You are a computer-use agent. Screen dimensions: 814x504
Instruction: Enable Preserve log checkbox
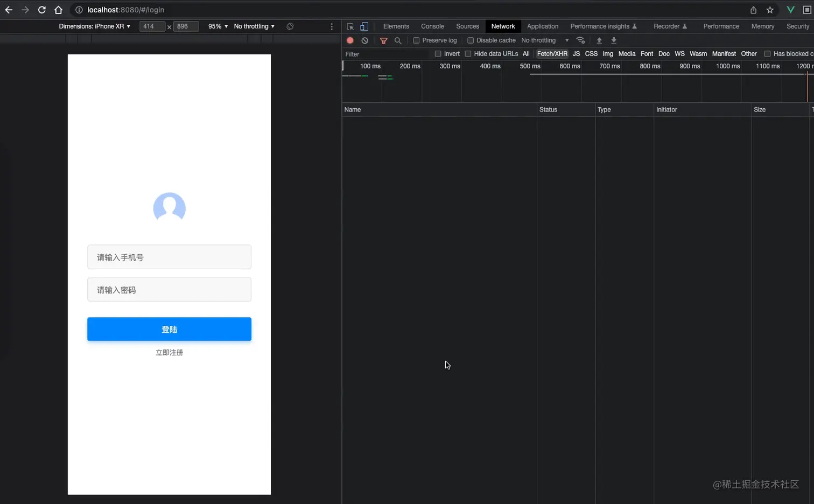click(416, 40)
